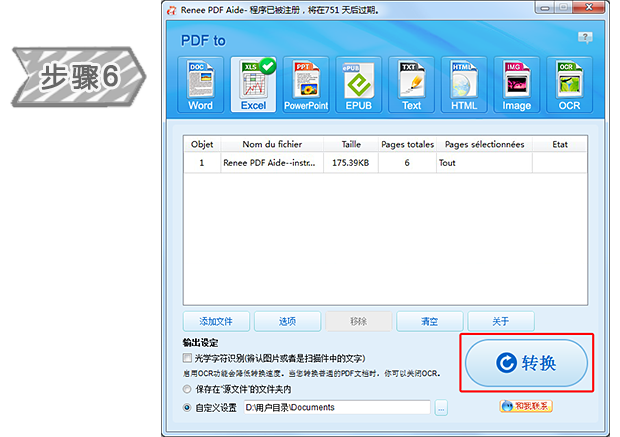Viewport: 620px width, 437px height.
Task: Select the Excel conversion format
Action: click(x=253, y=85)
